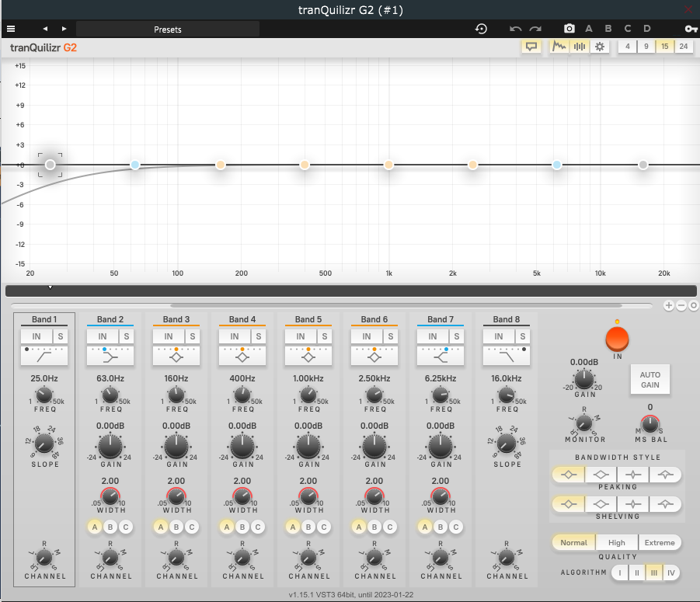This screenshot has width=700, height=602.
Task: Select snapshot slot D
Action: click(x=647, y=29)
